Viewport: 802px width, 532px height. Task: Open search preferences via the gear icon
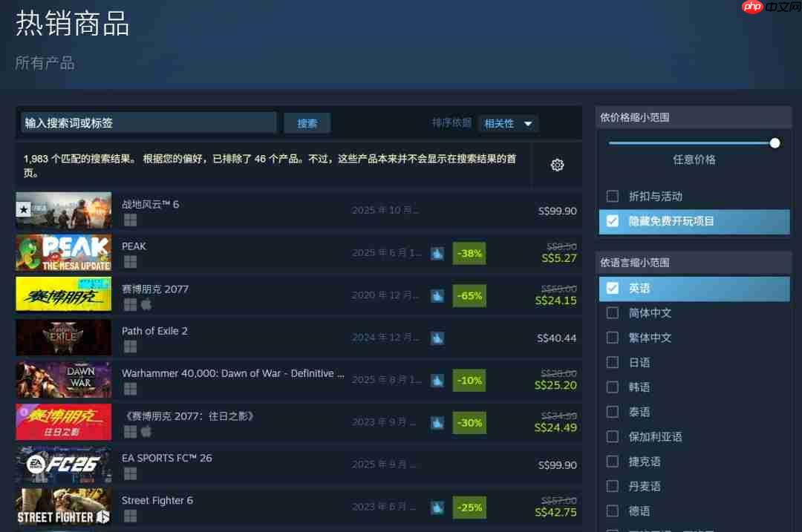click(x=557, y=165)
